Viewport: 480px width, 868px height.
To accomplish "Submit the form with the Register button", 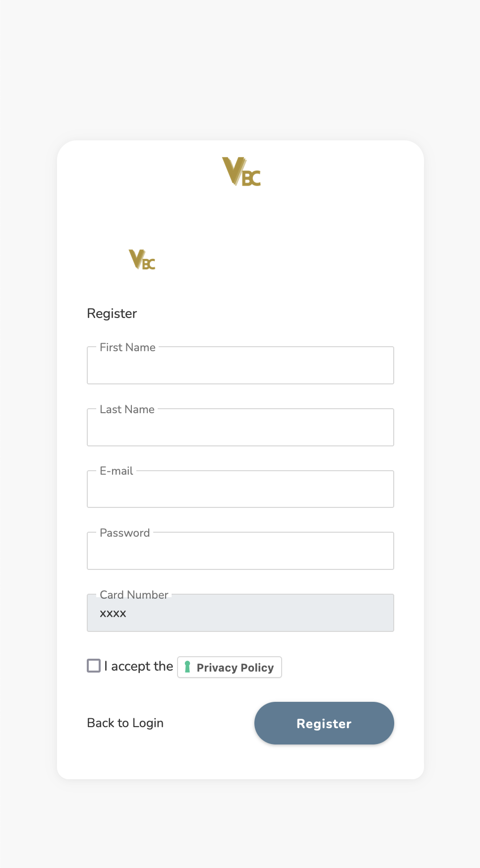I will click(324, 723).
